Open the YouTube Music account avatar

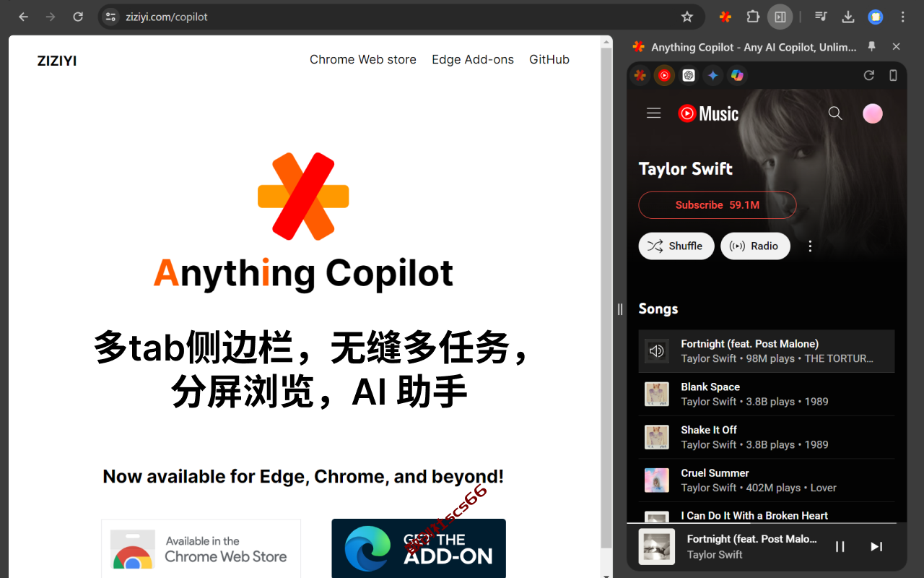[x=873, y=113]
